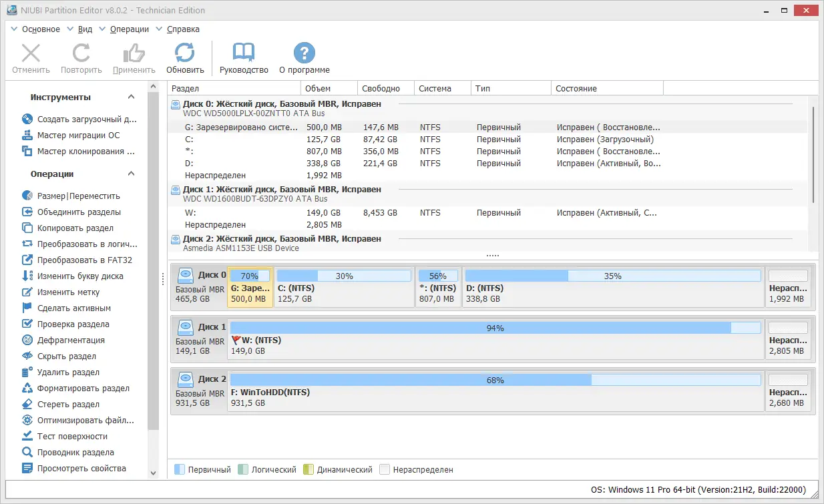Viewport: 824px width, 504px height.
Task: Open the Операции menu in menu bar
Action: pos(129,29)
